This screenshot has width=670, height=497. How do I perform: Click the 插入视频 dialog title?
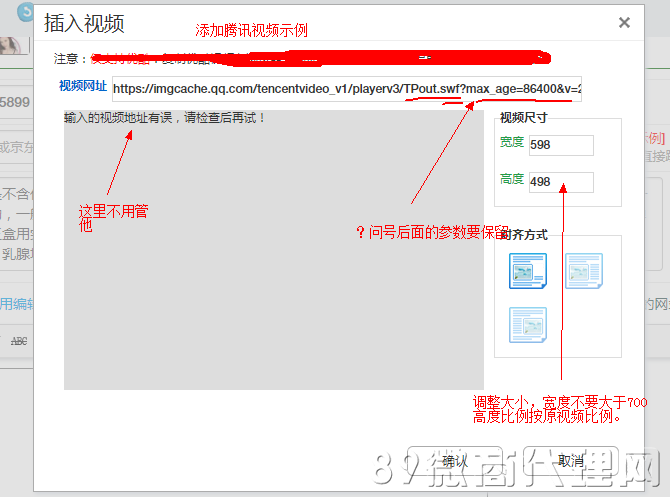tap(84, 24)
